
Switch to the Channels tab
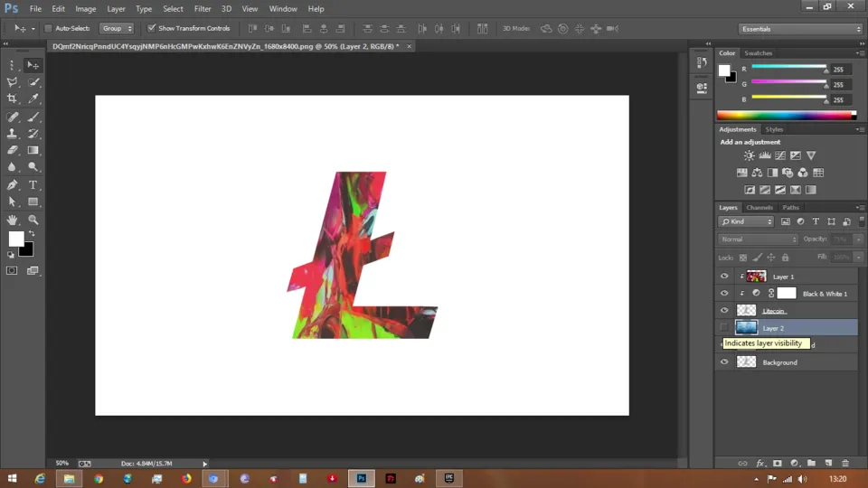click(759, 208)
